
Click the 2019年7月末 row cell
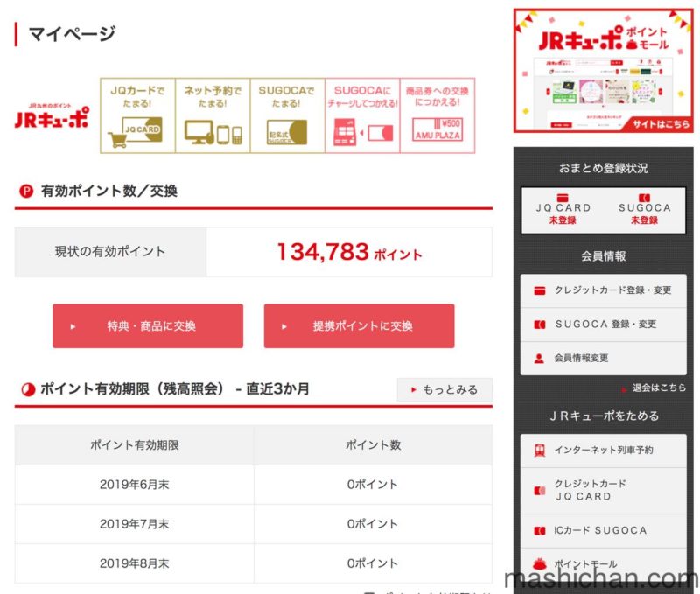pyautogui.click(x=135, y=524)
